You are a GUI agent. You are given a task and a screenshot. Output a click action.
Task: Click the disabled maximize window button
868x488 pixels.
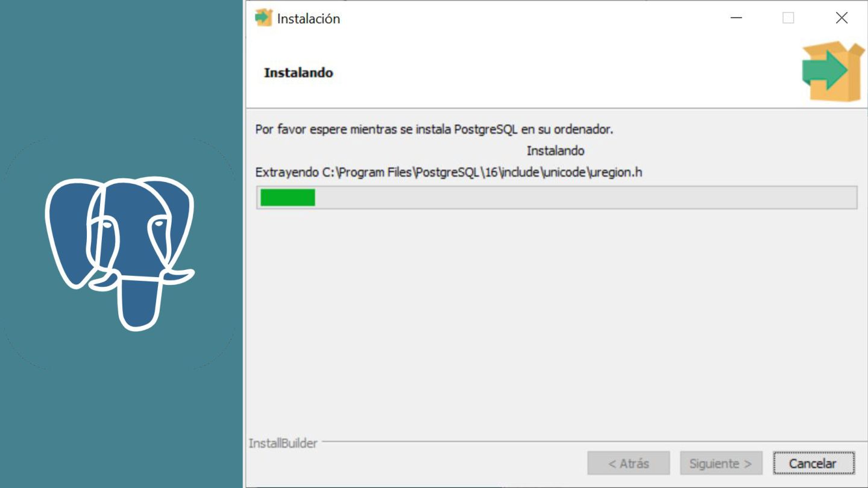click(x=788, y=18)
